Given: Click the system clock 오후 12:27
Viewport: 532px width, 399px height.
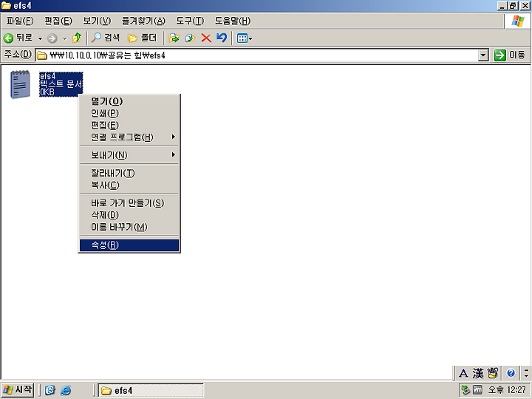Looking at the screenshot, I should click(x=507, y=390).
